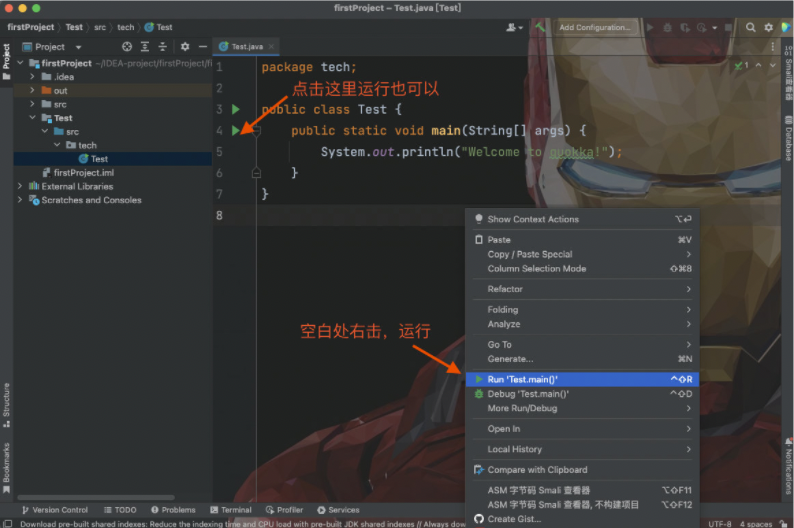Click the tool window toggle icon bottom-left
794x528 pixels.
click(x=8, y=523)
